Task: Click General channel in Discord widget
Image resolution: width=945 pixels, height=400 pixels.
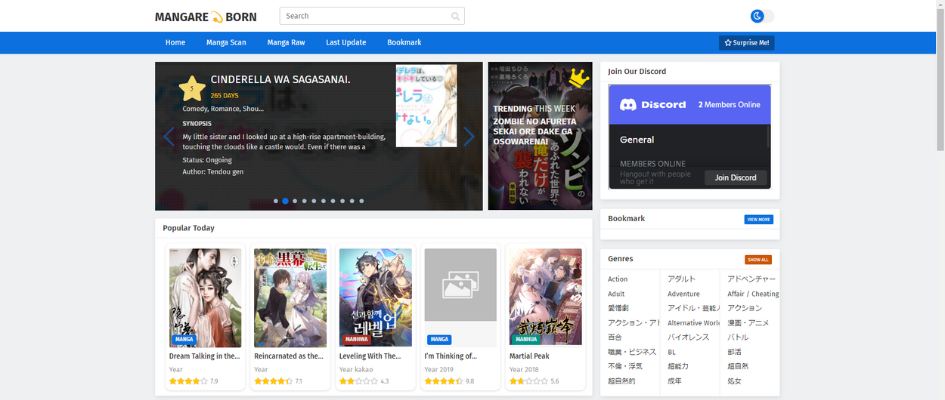Action: click(637, 140)
